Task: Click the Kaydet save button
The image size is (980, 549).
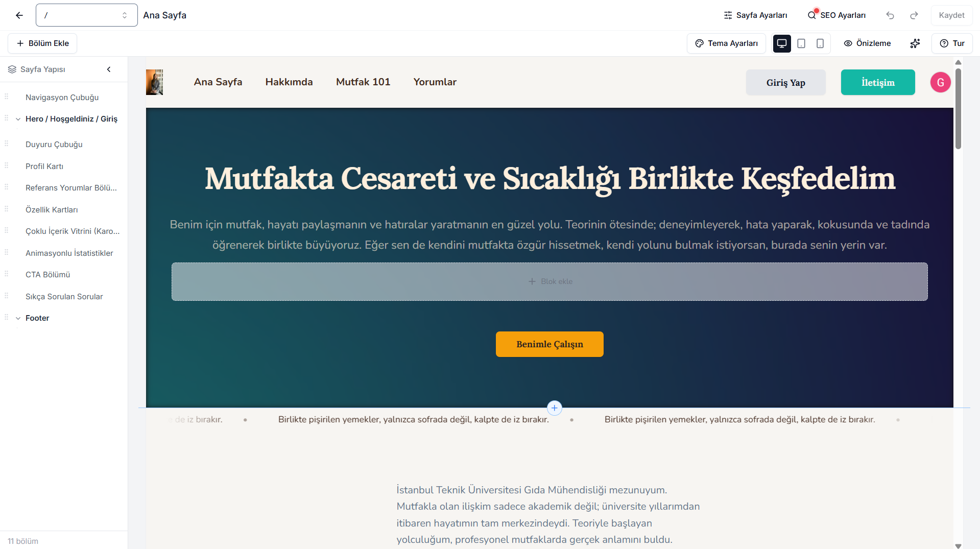Action: [x=951, y=15]
